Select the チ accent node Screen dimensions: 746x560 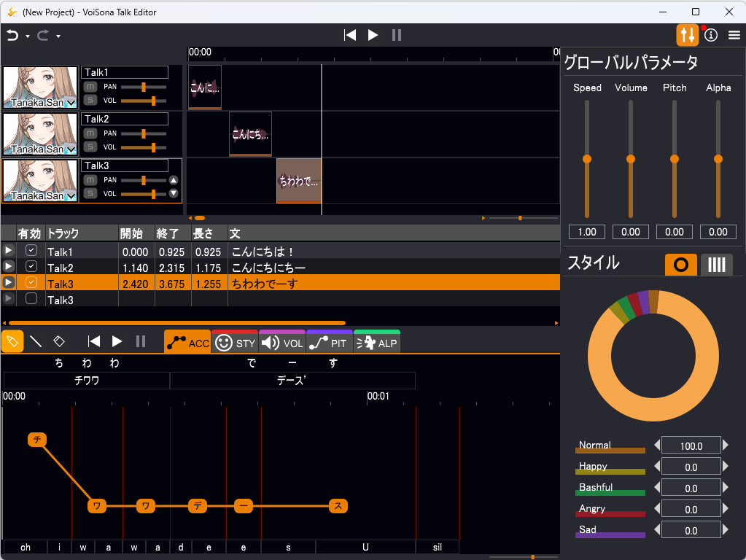coord(37,439)
